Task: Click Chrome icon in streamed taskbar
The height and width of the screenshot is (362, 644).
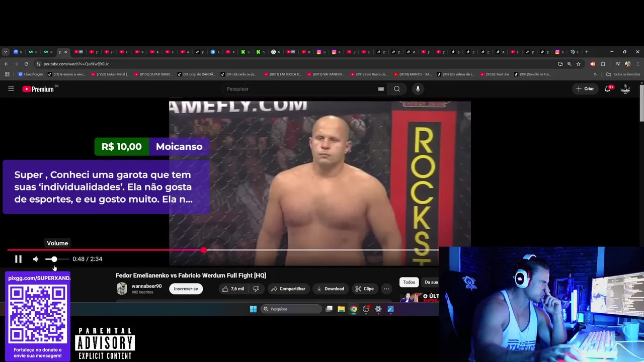Action: point(354,309)
